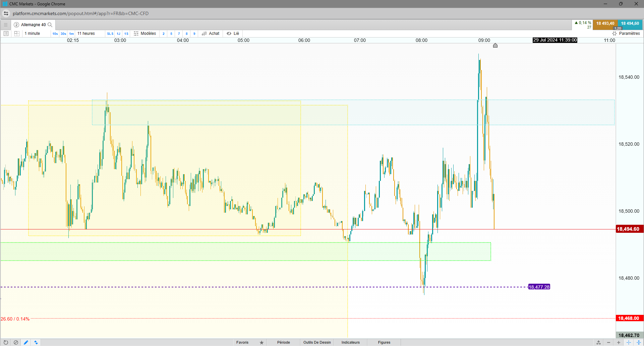Open the Indicateurs tab
The image size is (644, 346).
point(351,342)
